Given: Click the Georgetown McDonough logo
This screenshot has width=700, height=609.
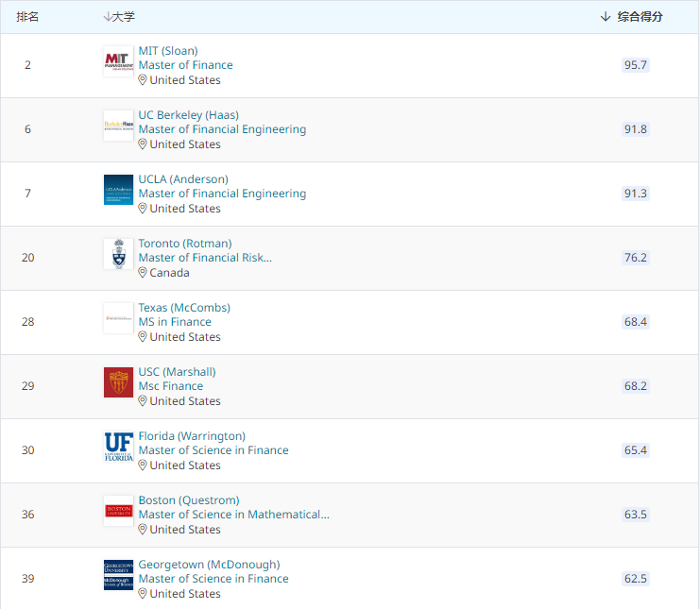Looking at the screenshot, I should pyautogui.click(x=118, y=575).
